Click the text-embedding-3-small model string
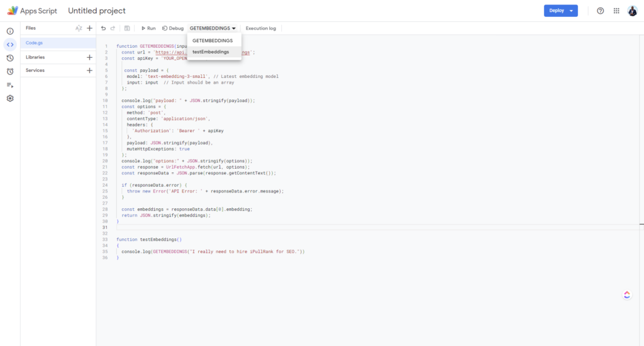The width and height of the screenshot is (644, 346). tap(177, 76)
